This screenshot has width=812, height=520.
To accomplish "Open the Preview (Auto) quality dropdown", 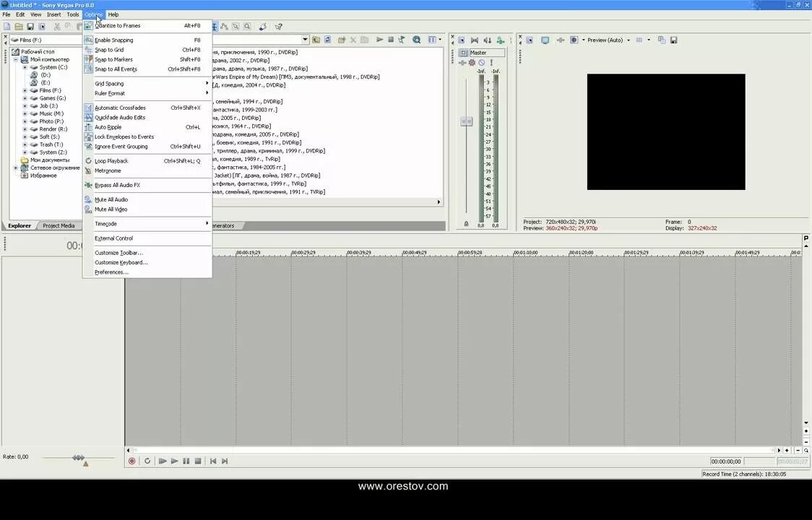I will pos(629,40).
